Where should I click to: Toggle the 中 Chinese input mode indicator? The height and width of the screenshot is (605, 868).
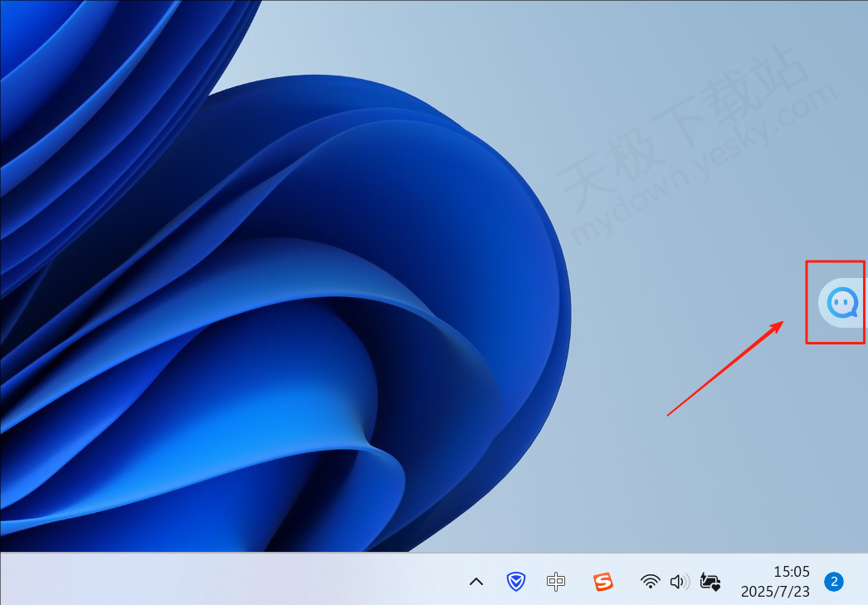point(556,582)
